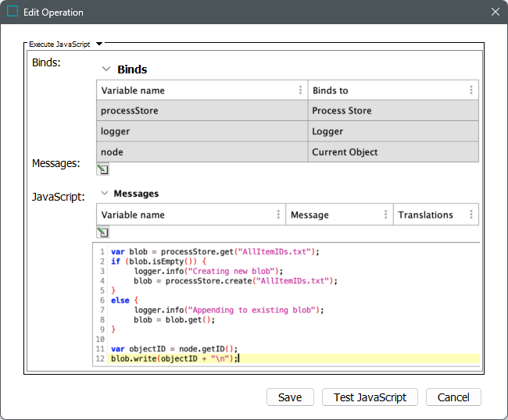
Task: Select the logger bind row
Action: (x=202, y=132)
